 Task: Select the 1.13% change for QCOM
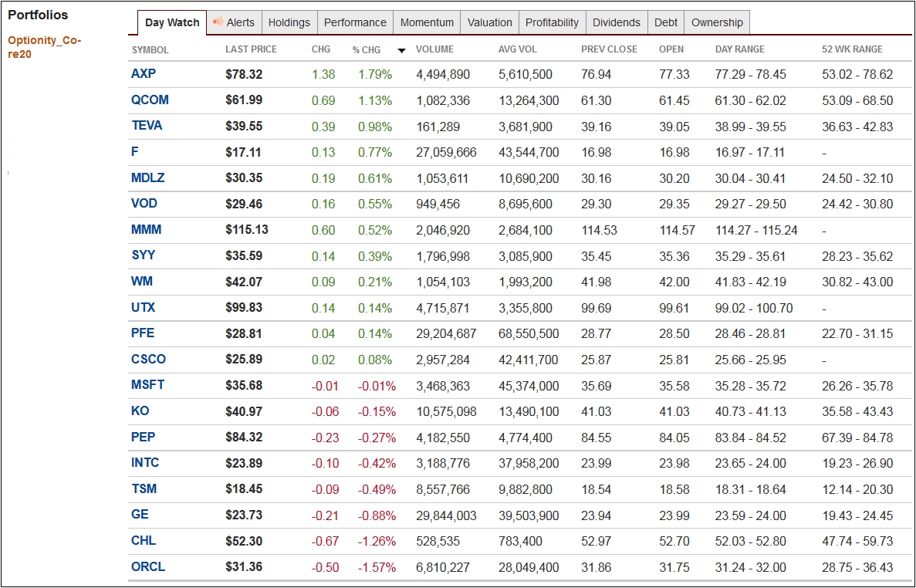375,100
